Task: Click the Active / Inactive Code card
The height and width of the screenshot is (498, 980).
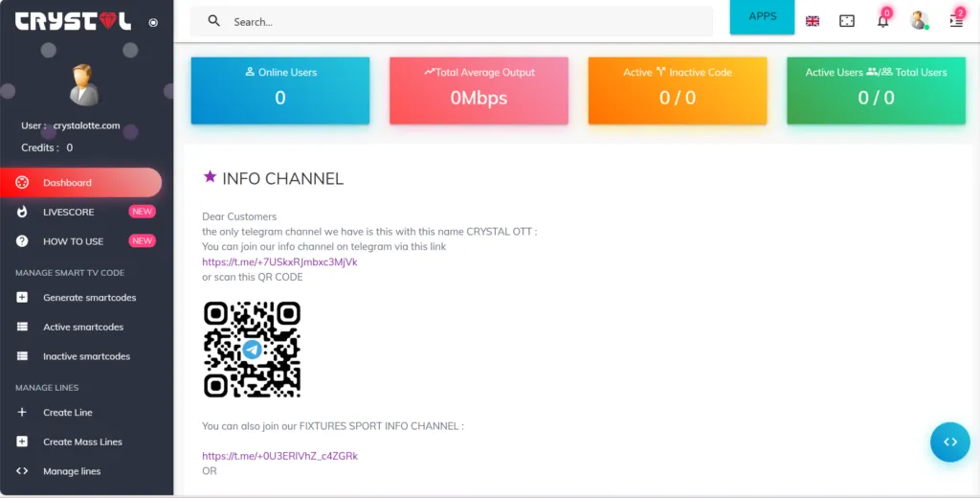Action: tap(678, 91)
